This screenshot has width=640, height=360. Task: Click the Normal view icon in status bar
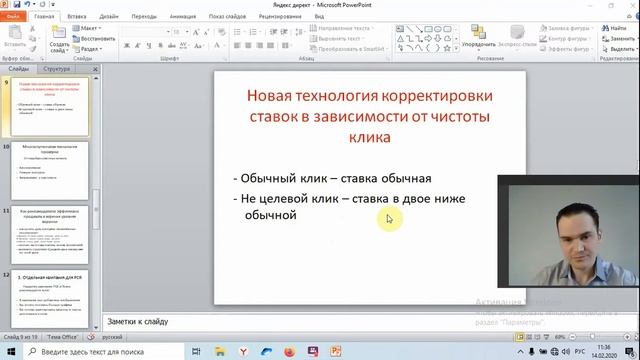(520, 337)
